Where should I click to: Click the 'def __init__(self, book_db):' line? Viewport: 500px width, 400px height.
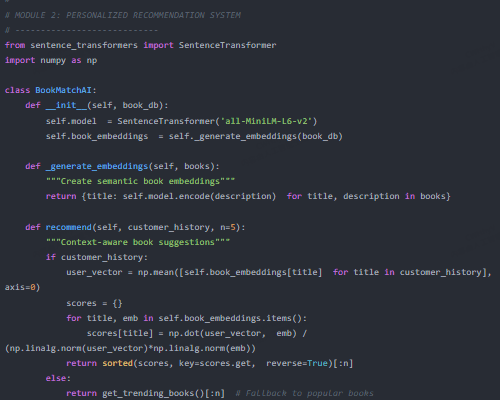coord(97,106)
